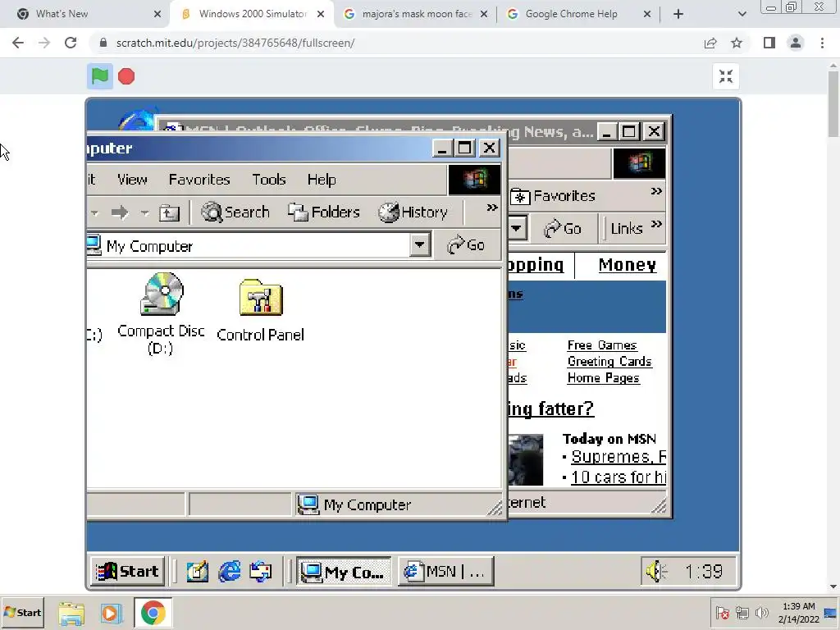Click the forward arrow in My Computer
The height and width of the screenshot is (630, 840).
click(120, 212)
